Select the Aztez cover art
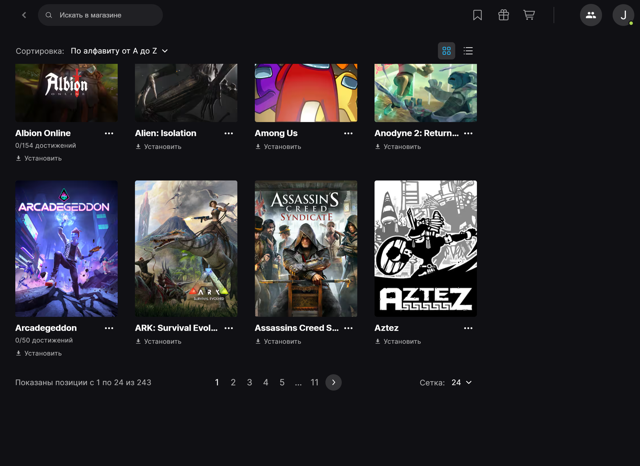Image resolution: width=640 pixels, height=466 pixels. click(426, 249)
